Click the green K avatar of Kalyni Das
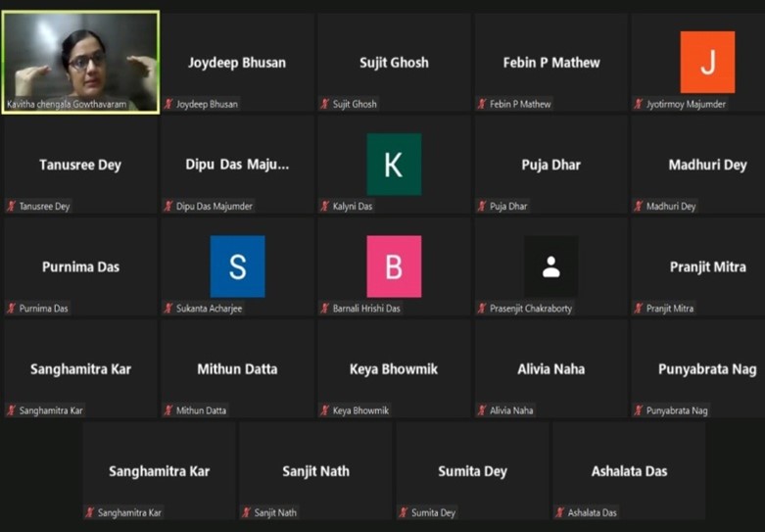The width and height of the screenshot is (765, 532). tap(394, 165)
